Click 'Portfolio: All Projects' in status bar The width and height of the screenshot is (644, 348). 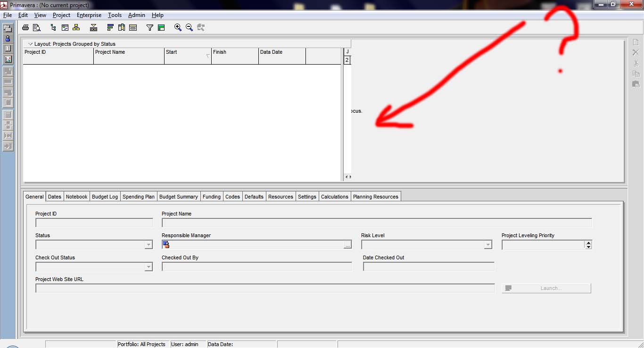click(x=141, y=344)
